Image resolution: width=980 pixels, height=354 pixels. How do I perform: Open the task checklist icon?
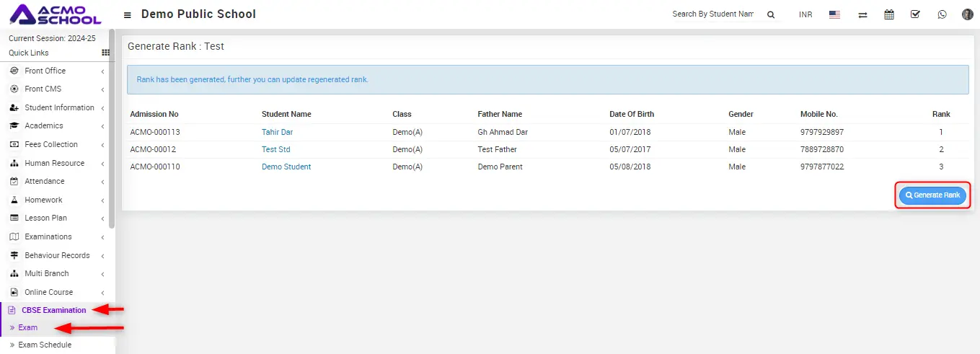pyautogui.click(x=915, y=14)
